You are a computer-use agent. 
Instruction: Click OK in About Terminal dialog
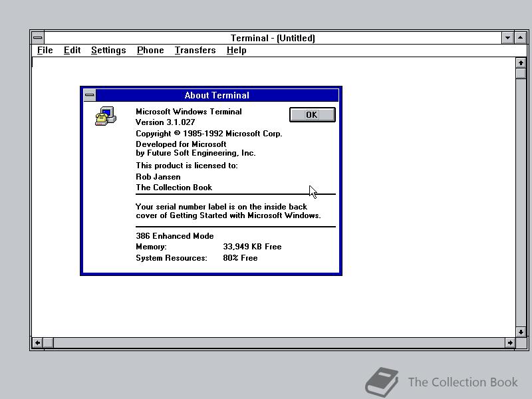[312, 114]
